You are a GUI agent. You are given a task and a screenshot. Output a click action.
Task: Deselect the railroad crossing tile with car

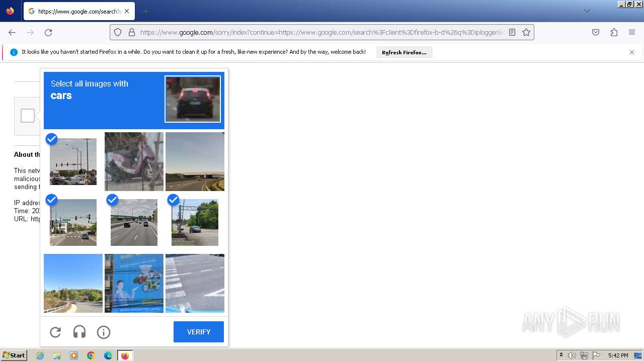tap(195, 222)
